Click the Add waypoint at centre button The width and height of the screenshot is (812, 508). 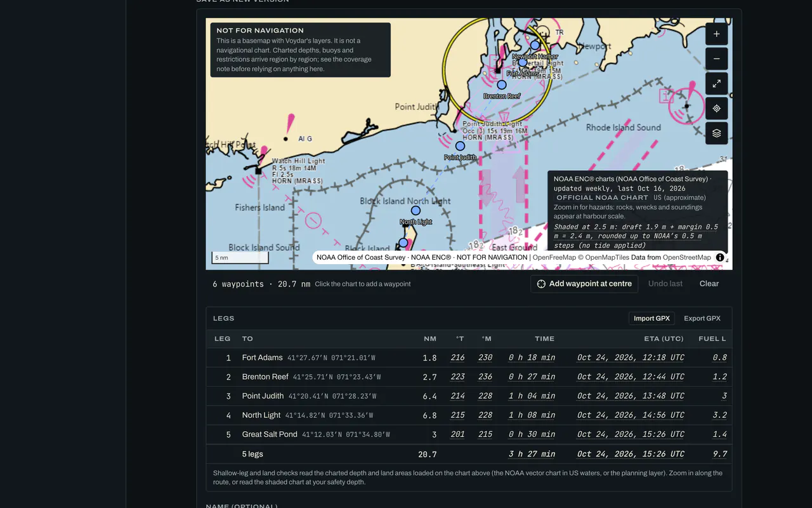(584, 284)
